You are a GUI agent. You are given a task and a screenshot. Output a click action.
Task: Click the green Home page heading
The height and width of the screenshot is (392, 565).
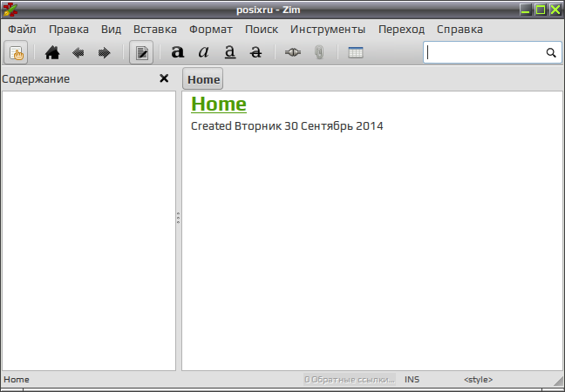click(x=219, y=104)
